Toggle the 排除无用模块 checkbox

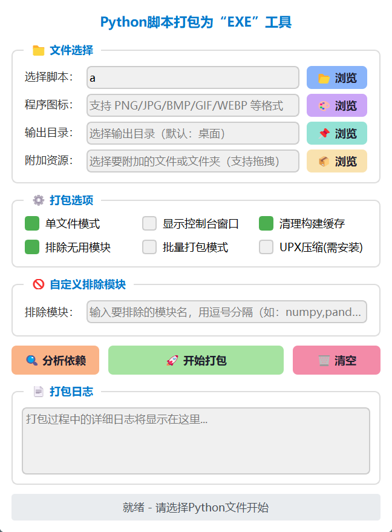(32, 247)
